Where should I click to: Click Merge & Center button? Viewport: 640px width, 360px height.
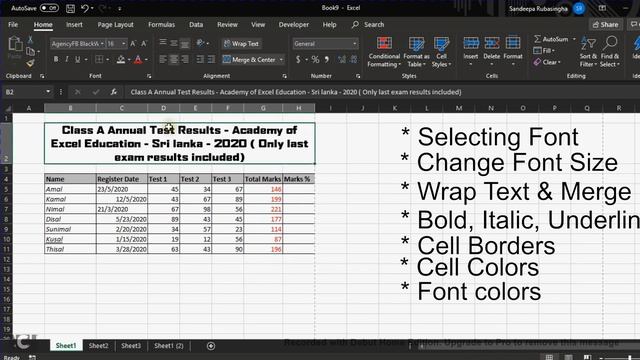point(249,60)
